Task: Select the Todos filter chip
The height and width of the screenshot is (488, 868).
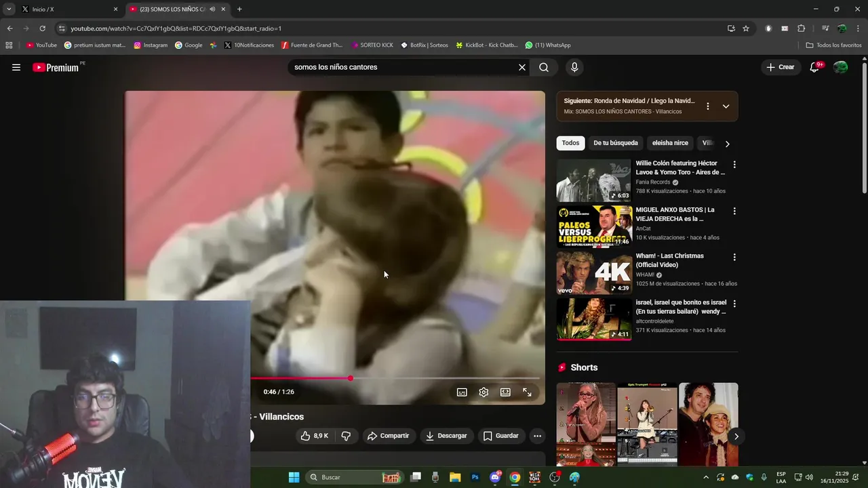Action: click(x=571, y=143)
